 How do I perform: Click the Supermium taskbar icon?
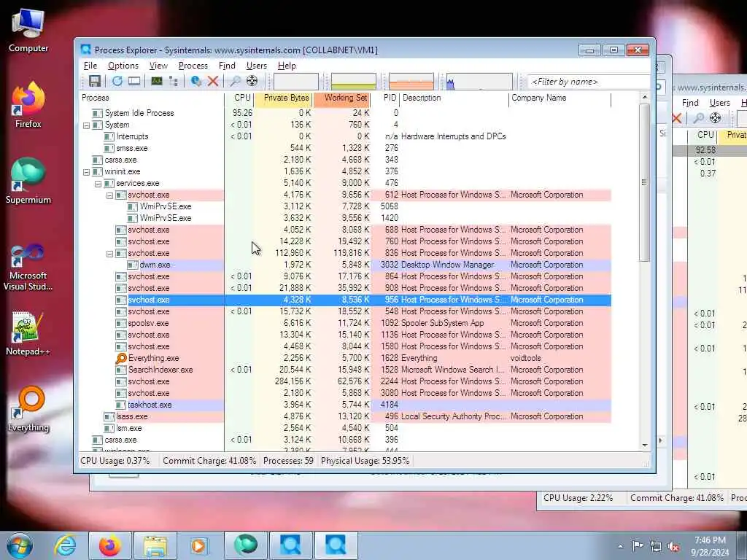246,545
